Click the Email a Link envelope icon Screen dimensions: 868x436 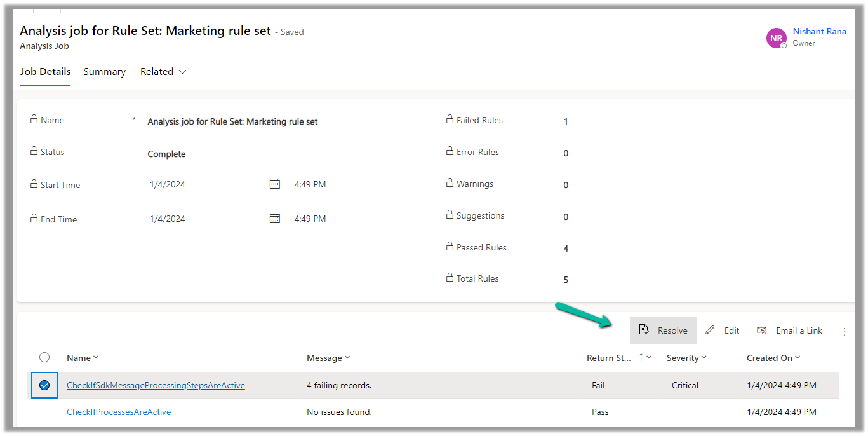761,330
